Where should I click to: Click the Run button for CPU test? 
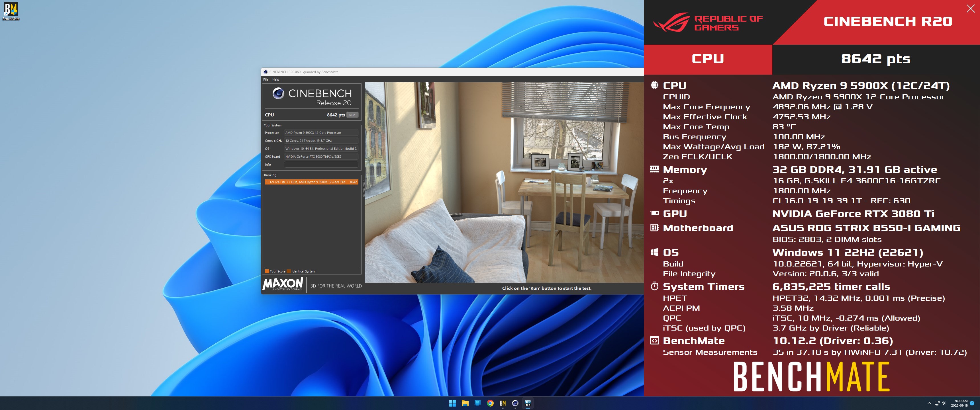point(352,115)
